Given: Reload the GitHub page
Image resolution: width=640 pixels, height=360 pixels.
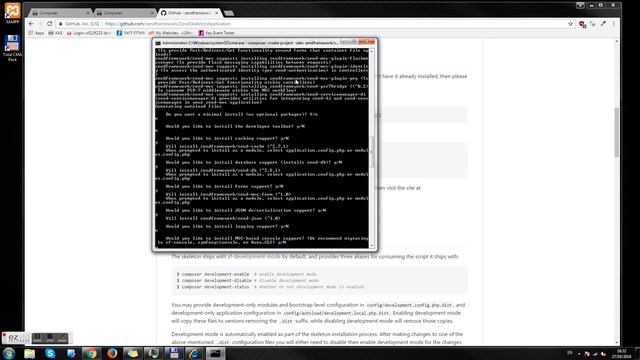Looking at the screenshot, I should tap(49, 24).
